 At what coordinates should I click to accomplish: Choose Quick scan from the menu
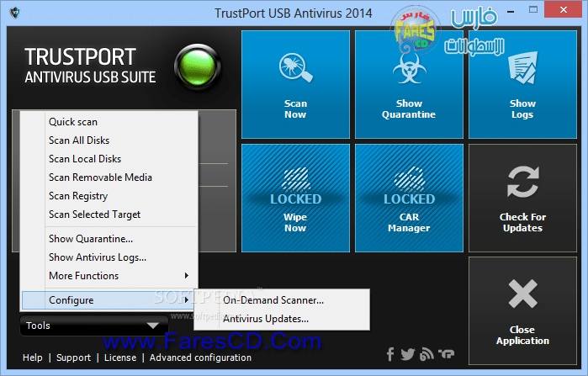[x=109, y=122]
